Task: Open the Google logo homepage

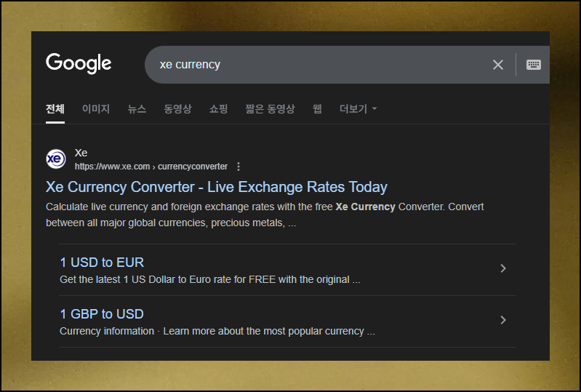Action: click(x=79, y=63)
